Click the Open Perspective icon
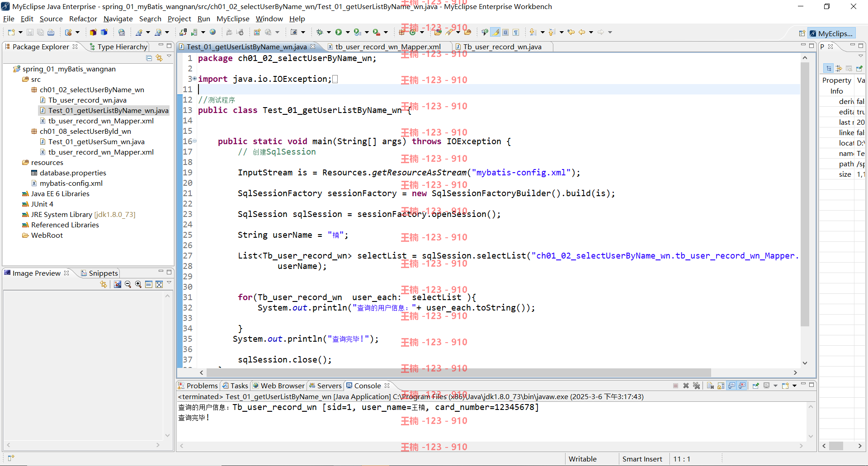The height and width of the screenshot is (466, 868). pos(802,33)
